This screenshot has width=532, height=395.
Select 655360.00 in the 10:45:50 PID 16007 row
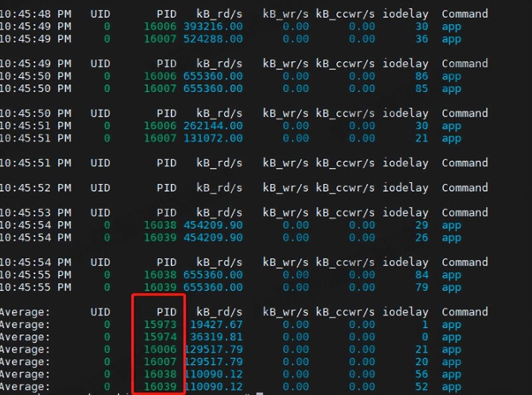click(x=213, y=88)
